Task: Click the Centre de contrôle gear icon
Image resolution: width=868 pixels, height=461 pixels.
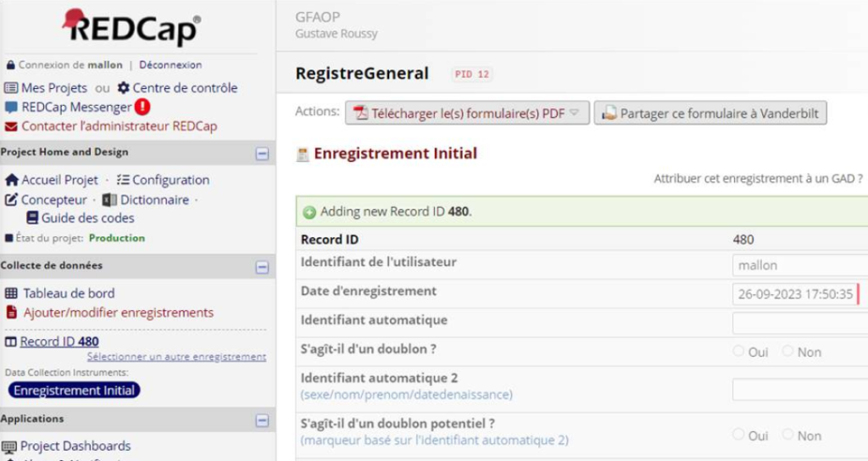Action: 124,88
